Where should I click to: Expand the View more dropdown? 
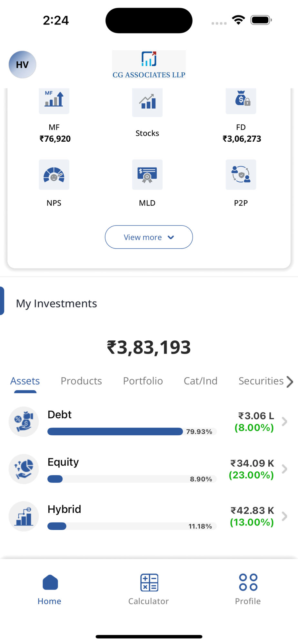pyautogui.click(x=149, y=237)
